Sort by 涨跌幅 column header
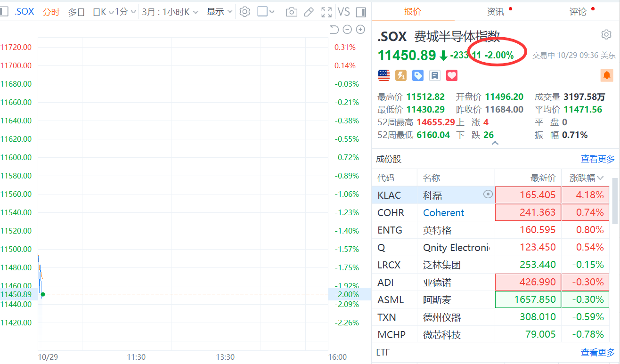Viewport: 620px width, 364px height. click(587, 178)
